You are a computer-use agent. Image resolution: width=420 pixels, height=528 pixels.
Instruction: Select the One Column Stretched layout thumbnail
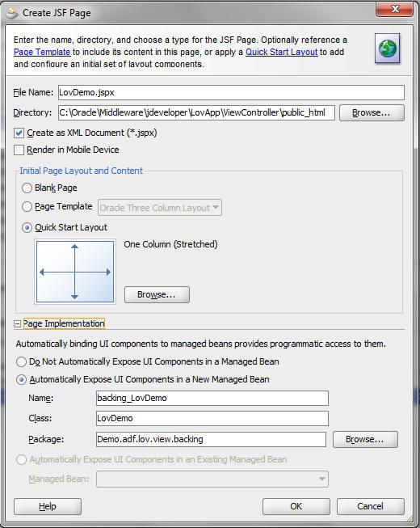[x=75, y=272]
